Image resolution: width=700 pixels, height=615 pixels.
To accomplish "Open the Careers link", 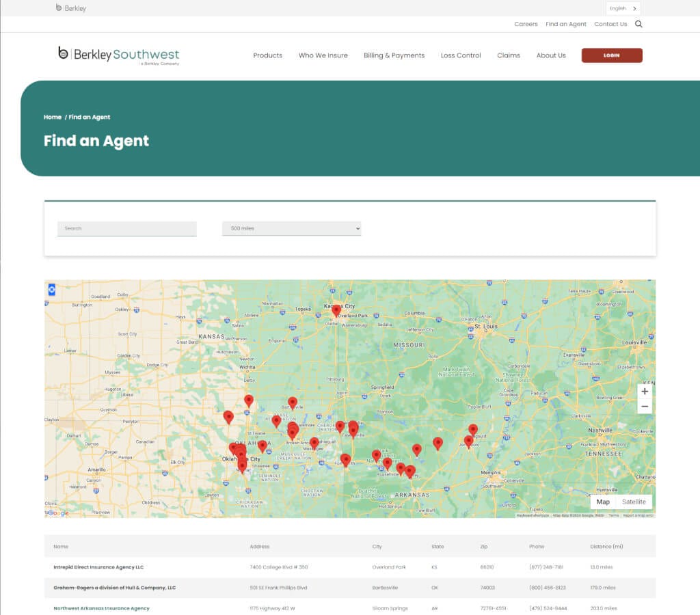I will click(x=526, y=24).
